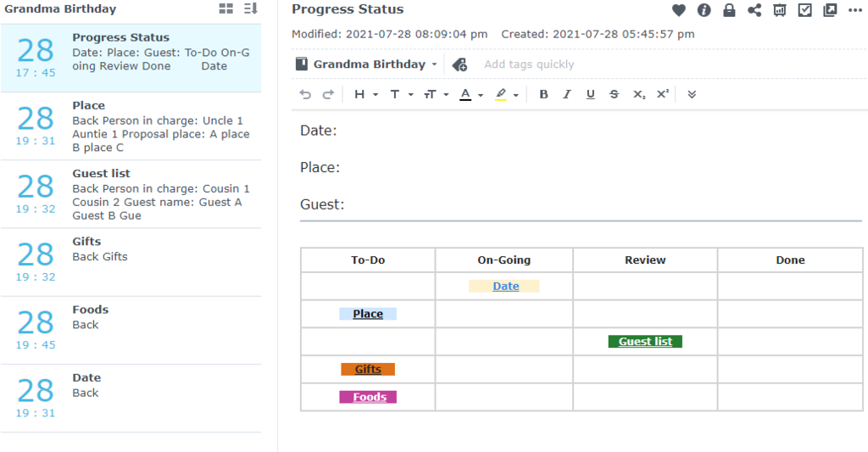Toggle strikethrough formatting
868x452 pixels.
coord(614,94)
